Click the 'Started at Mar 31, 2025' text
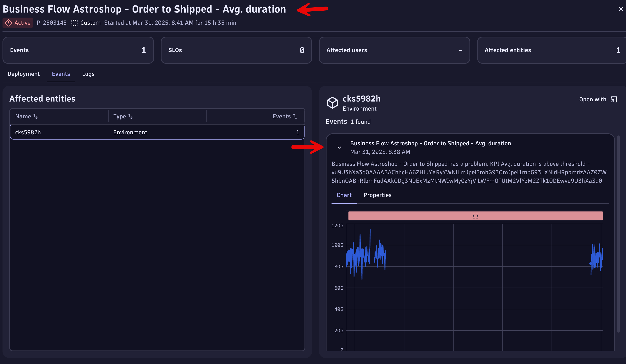 tap(170, 23)
